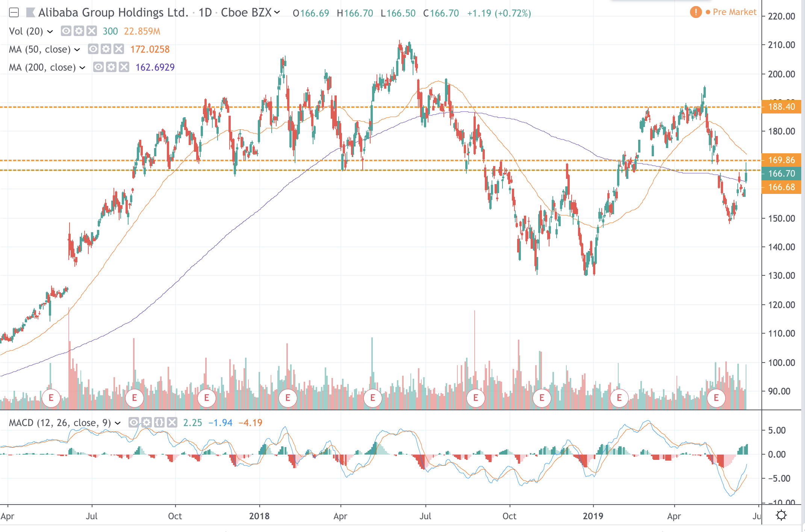Click MA 50 value 172.0258
Screen dimensions: 805x532
150,49
